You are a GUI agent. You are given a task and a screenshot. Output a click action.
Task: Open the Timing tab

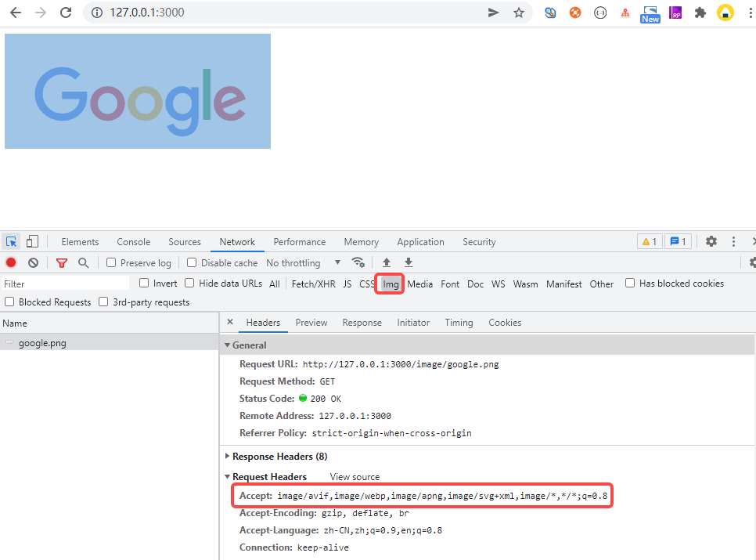click(x=459, y=323)
